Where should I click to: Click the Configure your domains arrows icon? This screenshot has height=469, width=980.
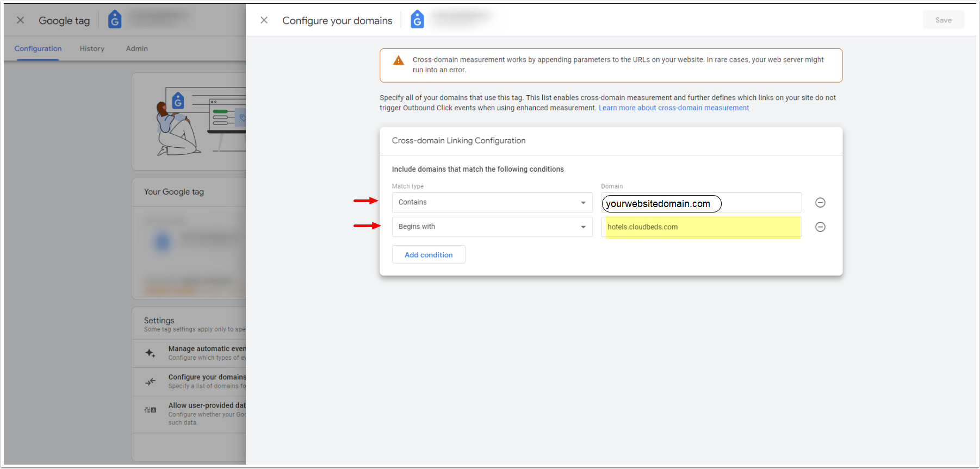click(151, 382)
